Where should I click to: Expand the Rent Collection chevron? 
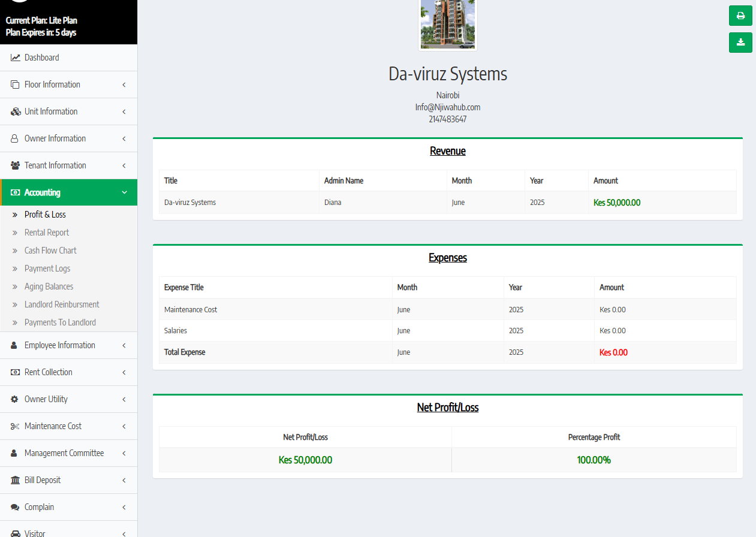[124, 372]
